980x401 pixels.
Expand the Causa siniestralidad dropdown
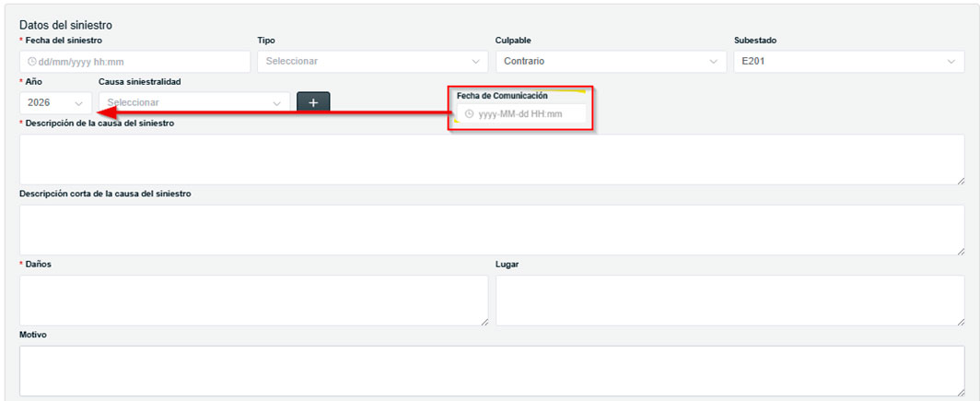click(x=193, y=103)
